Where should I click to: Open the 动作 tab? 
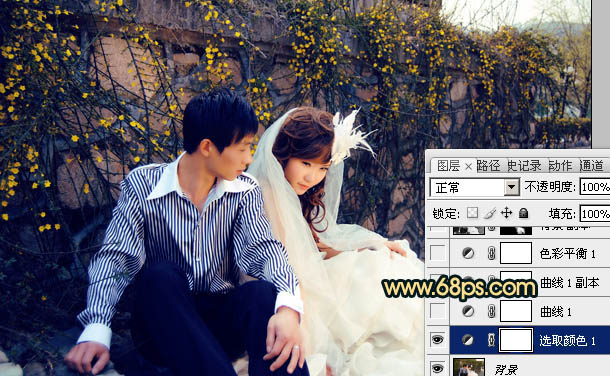(560, 166)
